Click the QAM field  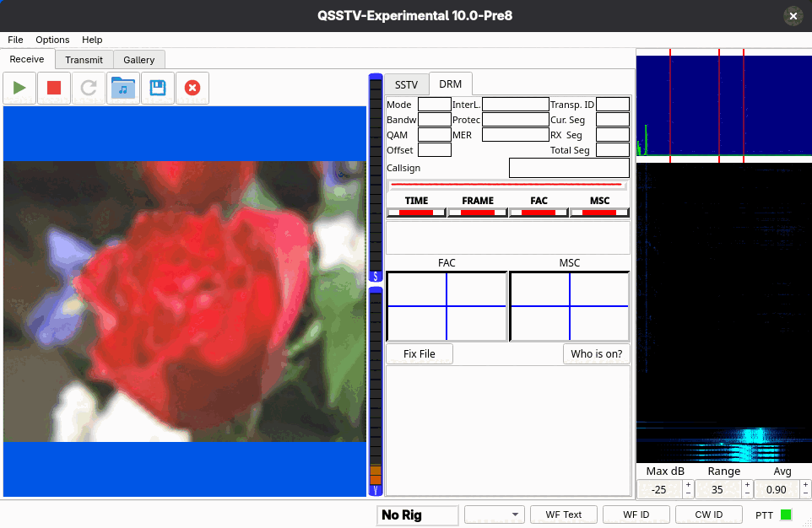tap(435, 135)
